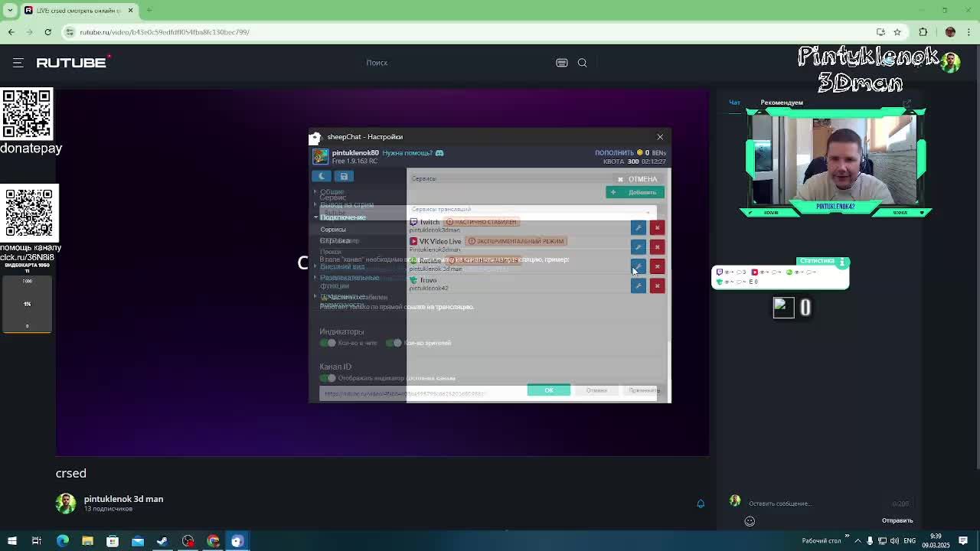980x551 pixels.
Task: Open the RUTUBE hamburger menu
Action: [x=18, y=63]
